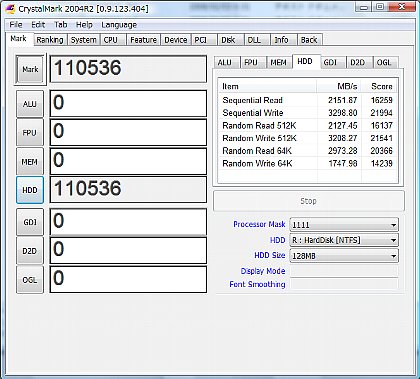Click the MB/s column header
The image size is (420, 379).
339,86
